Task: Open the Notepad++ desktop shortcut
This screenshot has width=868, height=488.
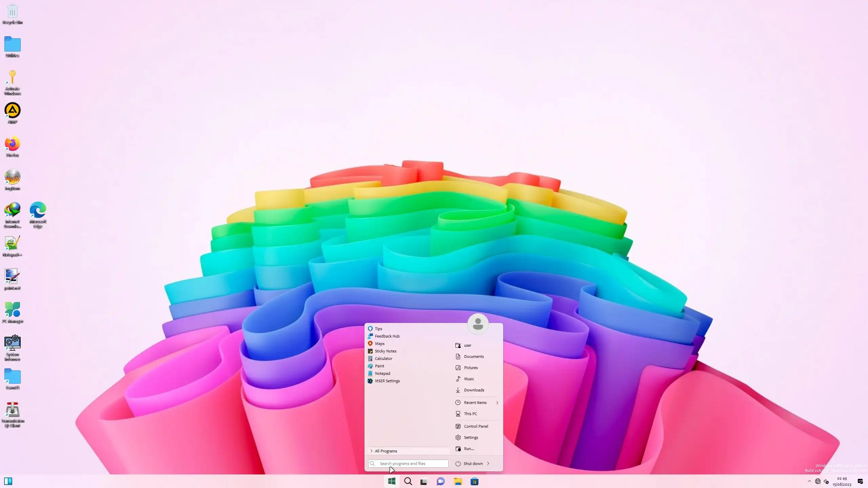Action: point(13,244)
